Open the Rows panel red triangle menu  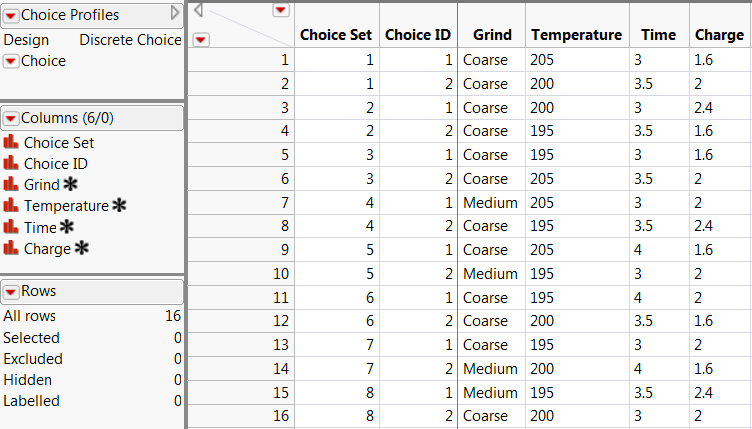11,291
